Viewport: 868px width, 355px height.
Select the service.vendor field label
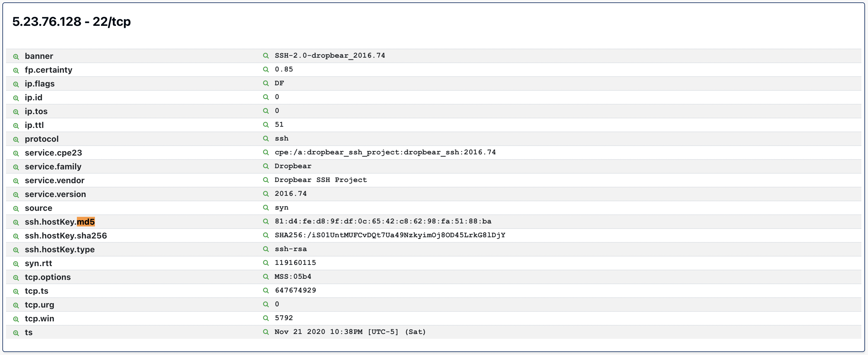tap(55, 180)
